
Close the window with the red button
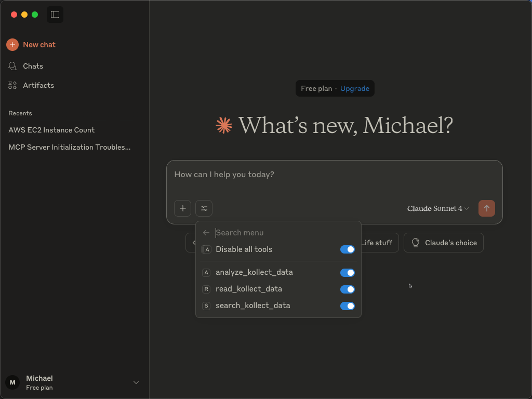14,15
